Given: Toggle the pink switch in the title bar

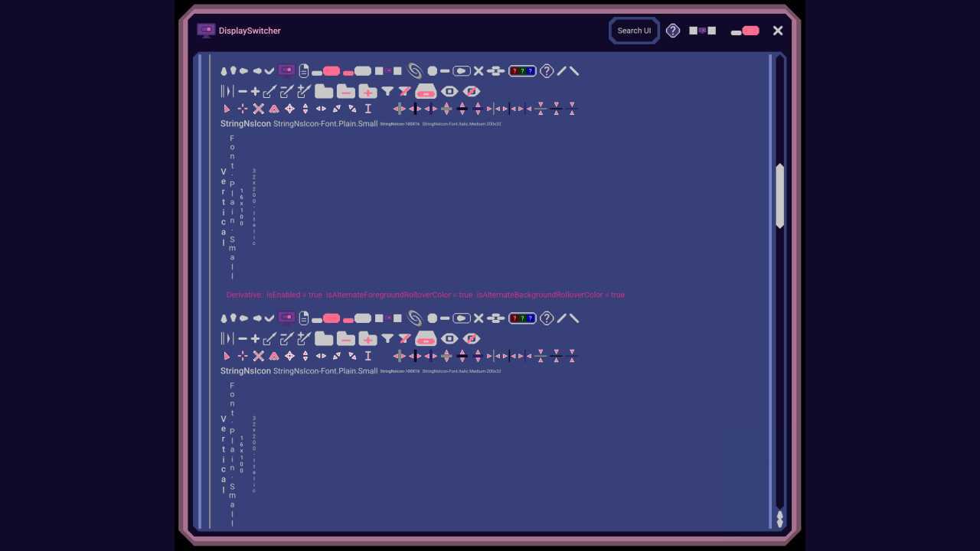Looking at the screenshot, I should [x=745, y=31].
